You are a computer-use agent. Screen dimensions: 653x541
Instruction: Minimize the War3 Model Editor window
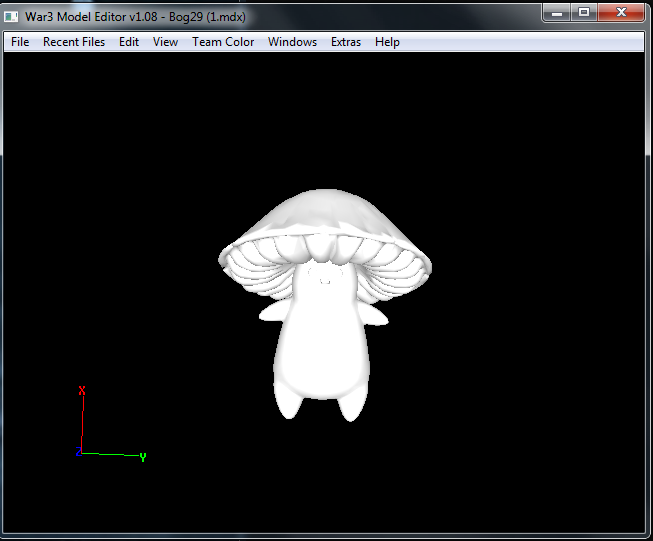click(556, 12)
